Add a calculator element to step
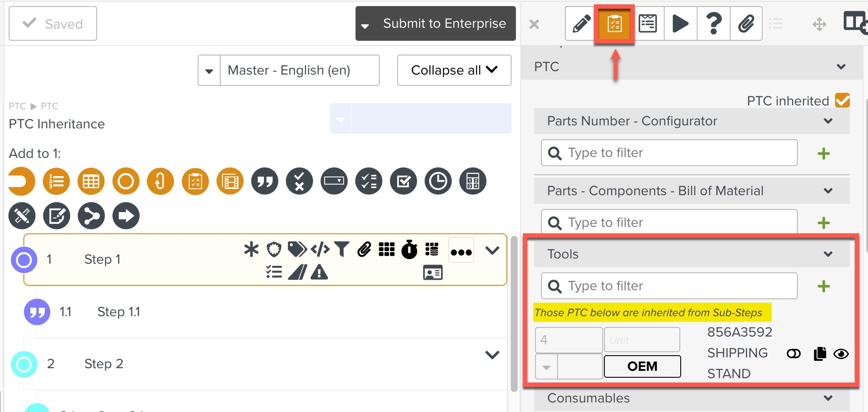 (473, 181)
